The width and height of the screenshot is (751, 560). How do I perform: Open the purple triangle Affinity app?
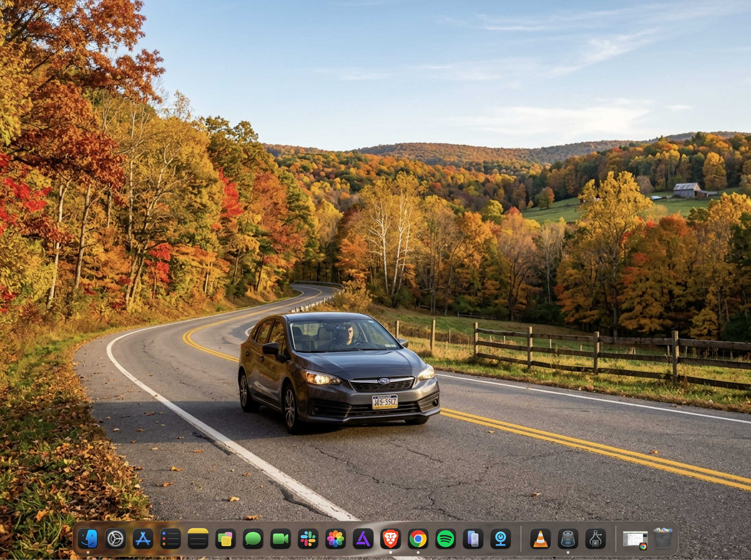pos(363,538)
